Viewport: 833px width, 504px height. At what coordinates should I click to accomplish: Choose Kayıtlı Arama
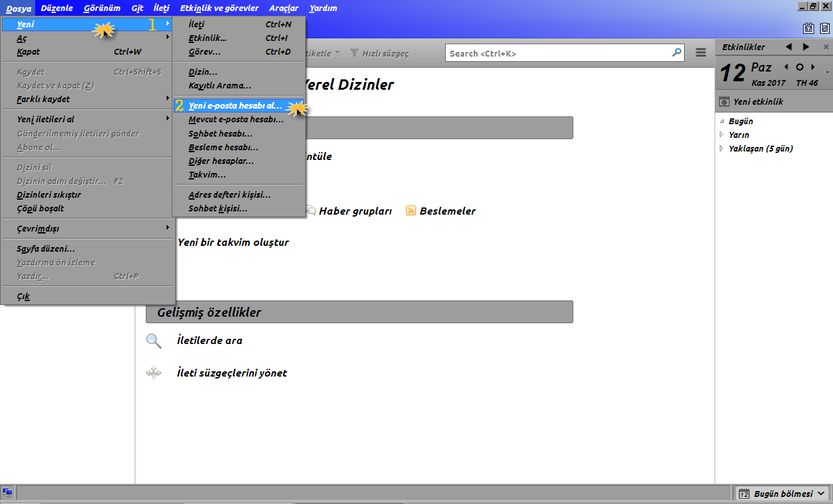[x=239, y=85]
